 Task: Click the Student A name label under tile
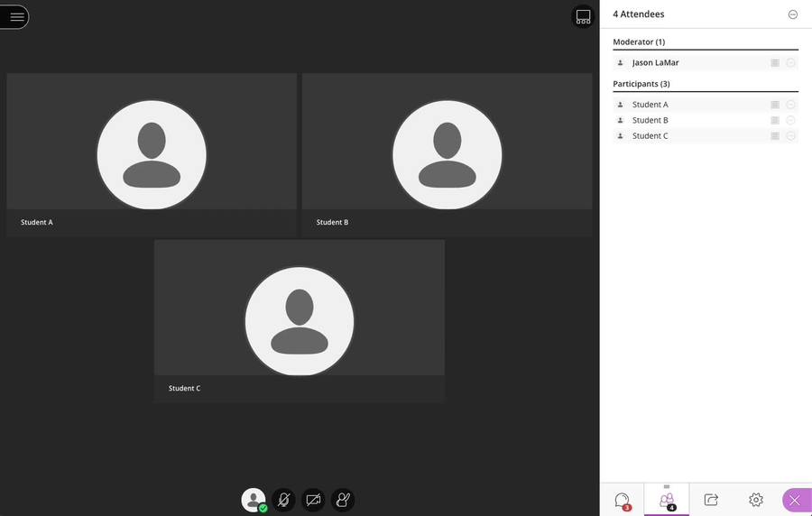[37, 222]
